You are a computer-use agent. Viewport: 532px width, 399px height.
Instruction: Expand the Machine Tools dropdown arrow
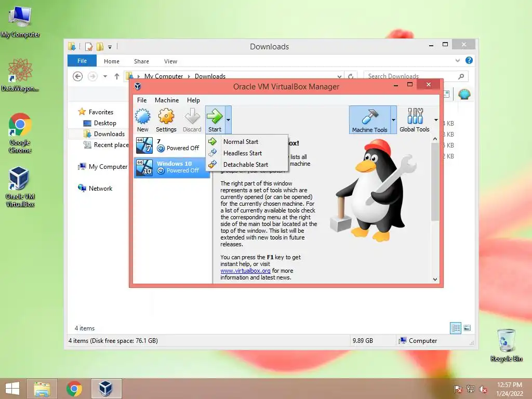(394, 120)
